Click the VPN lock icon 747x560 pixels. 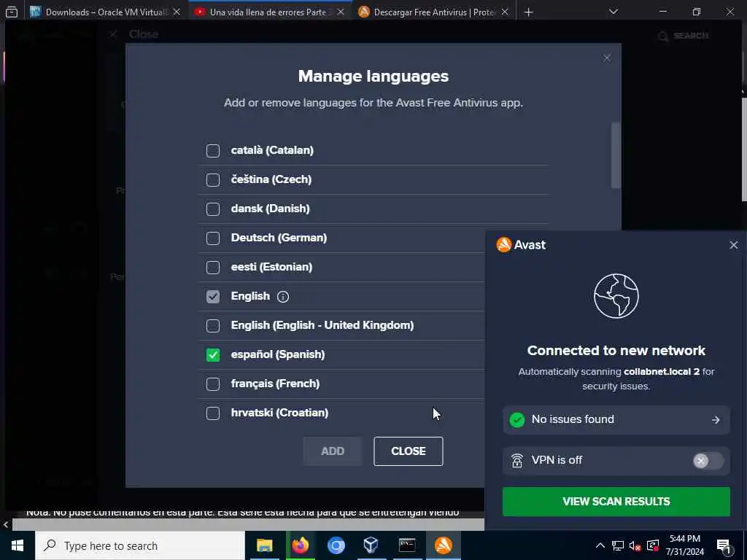517,461
